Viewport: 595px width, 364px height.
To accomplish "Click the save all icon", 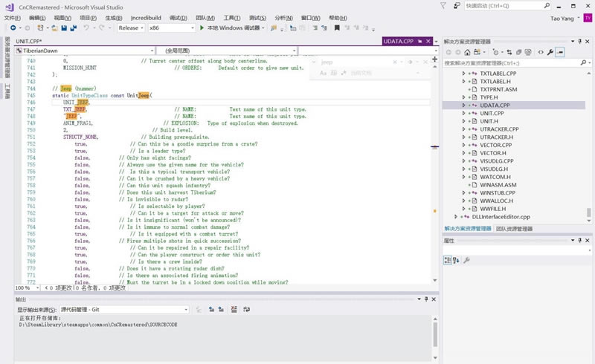I will coord(74,27).
